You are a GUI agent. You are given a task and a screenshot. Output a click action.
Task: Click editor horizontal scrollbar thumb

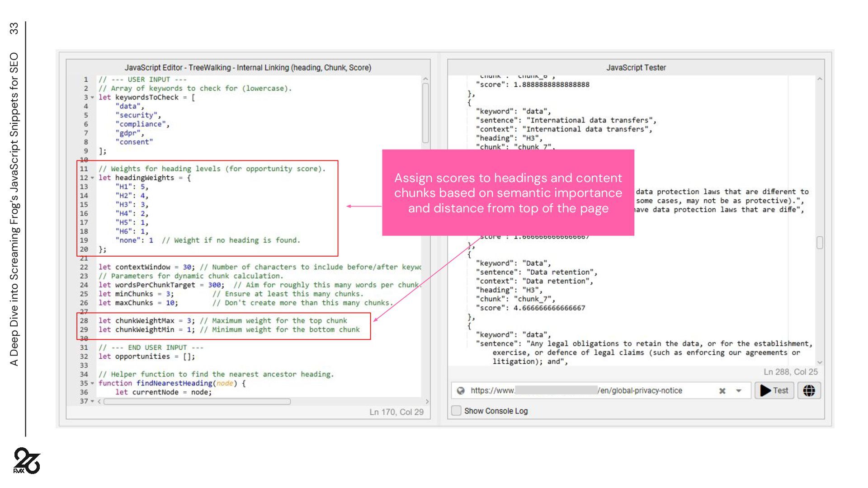(x=197, y=401)
